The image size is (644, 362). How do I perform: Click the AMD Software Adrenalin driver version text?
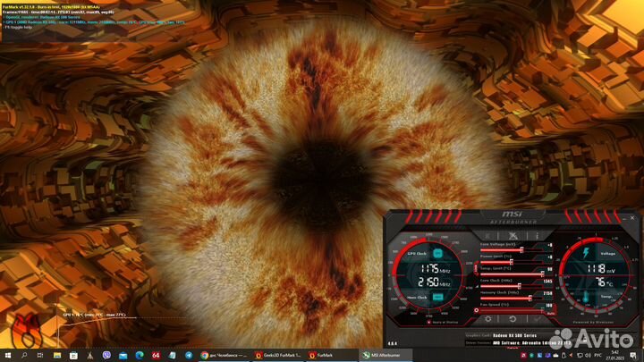[532, 342]
